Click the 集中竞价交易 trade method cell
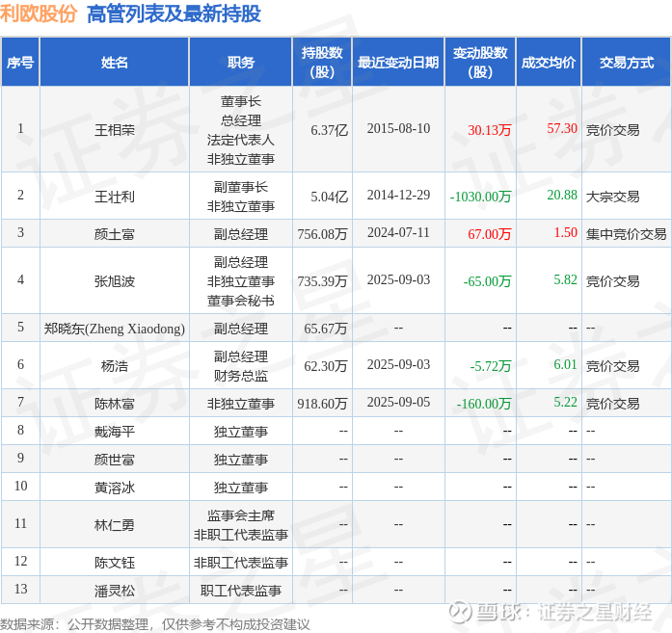The height and width of the screenshot is (633, 672). pyautogui.click(x=626, y=234)
